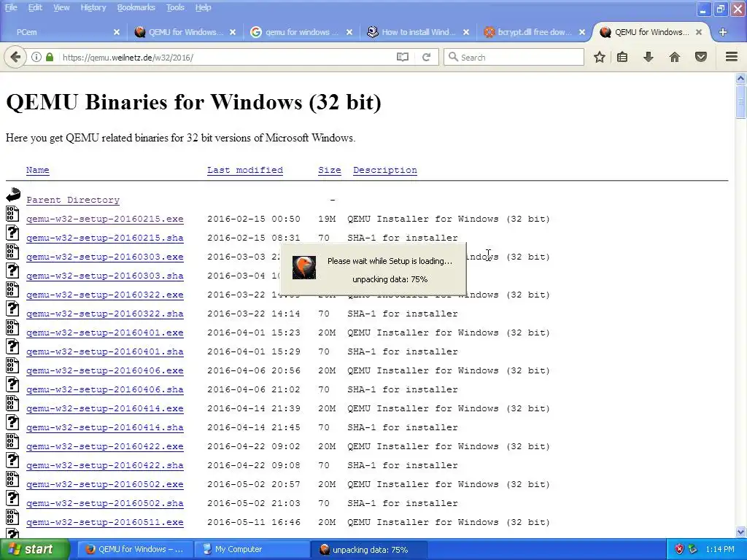Click unknown file icon for qemu-w32-setup-20160215.sha

[x=12, y=233]
